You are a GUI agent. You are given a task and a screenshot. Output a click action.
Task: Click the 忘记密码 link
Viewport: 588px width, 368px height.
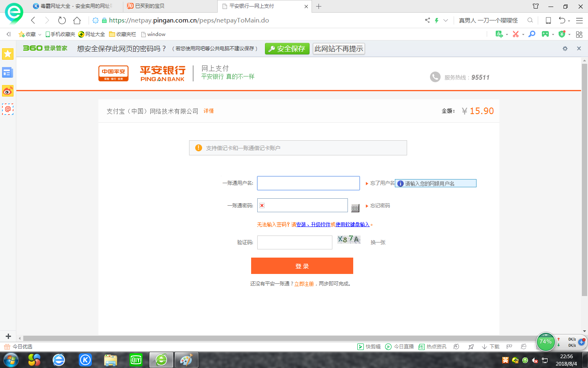(380, 206)
